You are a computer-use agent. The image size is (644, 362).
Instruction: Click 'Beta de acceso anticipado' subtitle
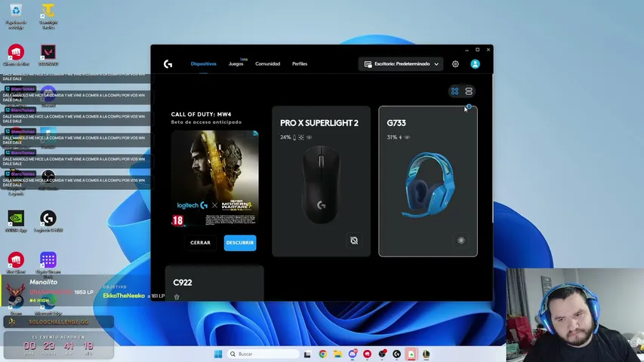click(206, 122)
